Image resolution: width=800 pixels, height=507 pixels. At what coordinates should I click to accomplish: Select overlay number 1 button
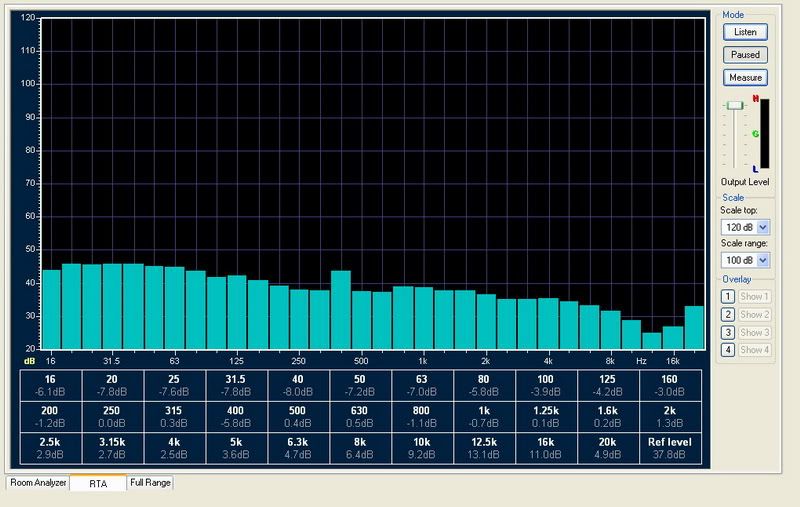727,297
